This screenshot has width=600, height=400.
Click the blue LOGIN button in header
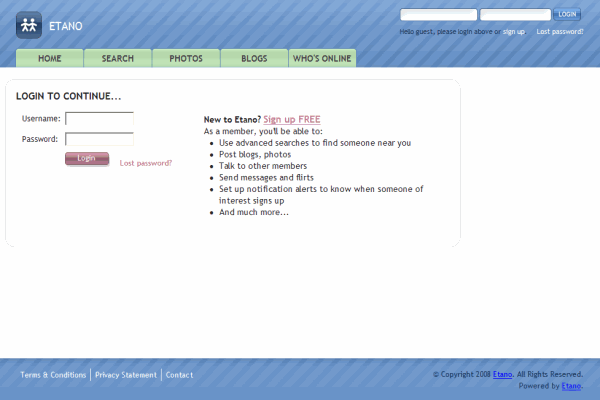[567, 14]
